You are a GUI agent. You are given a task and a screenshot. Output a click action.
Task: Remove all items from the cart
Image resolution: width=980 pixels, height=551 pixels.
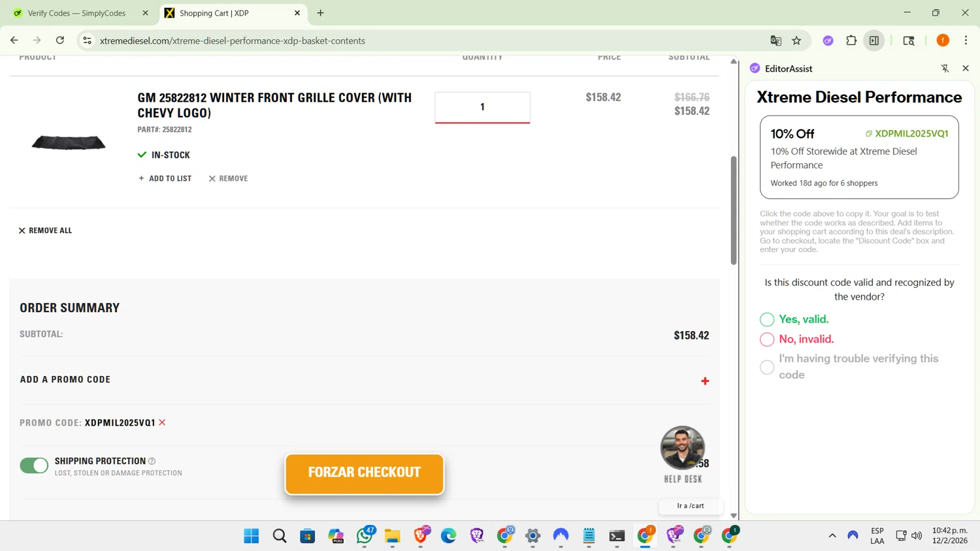45,230
